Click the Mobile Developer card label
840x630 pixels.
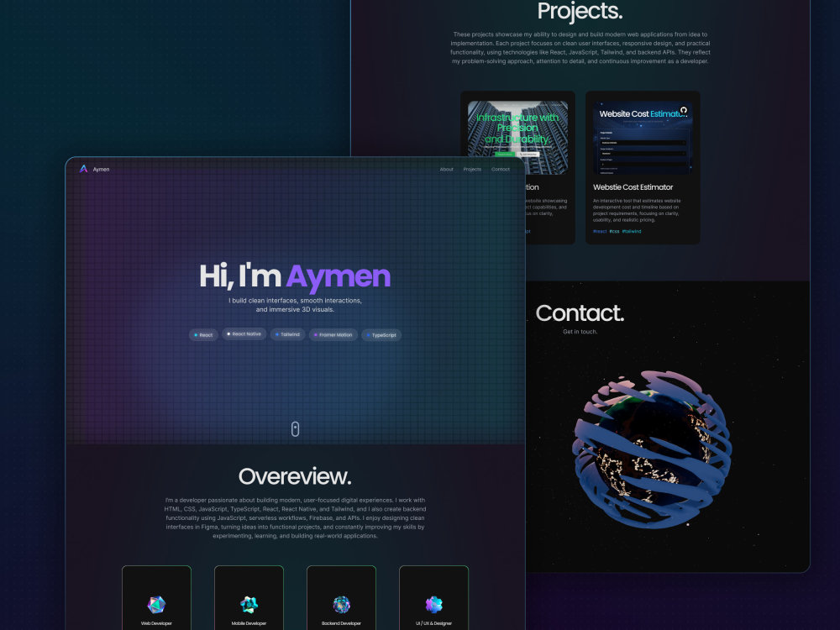pos(249,623)
